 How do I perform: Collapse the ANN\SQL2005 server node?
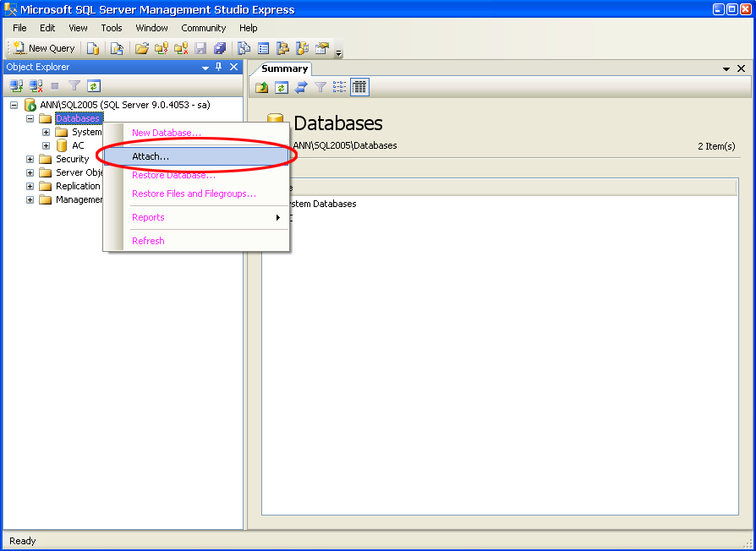coord(14,105)
